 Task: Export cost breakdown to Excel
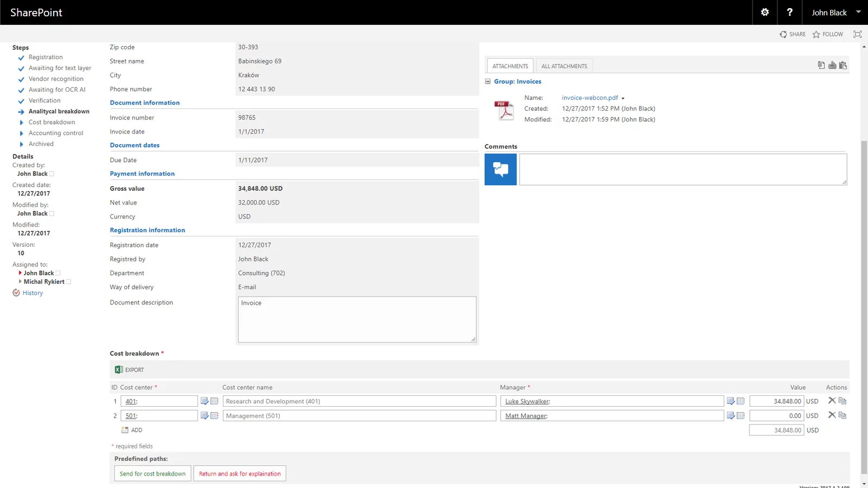129,370
